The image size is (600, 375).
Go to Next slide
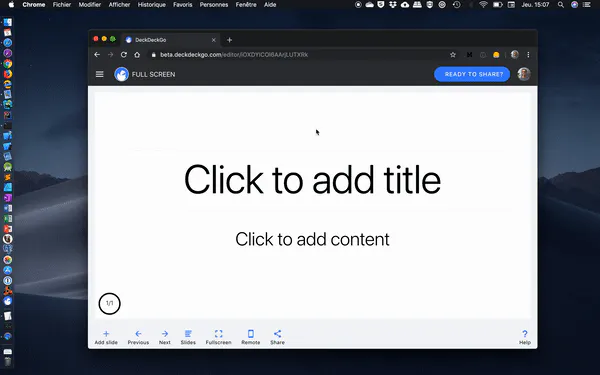click(x=165, y=337)
